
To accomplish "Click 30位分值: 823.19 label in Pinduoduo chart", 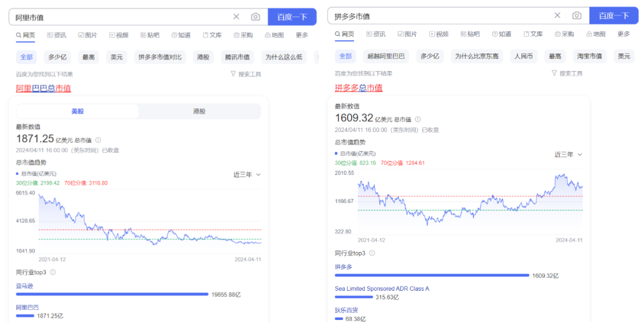I will [355, 163].
